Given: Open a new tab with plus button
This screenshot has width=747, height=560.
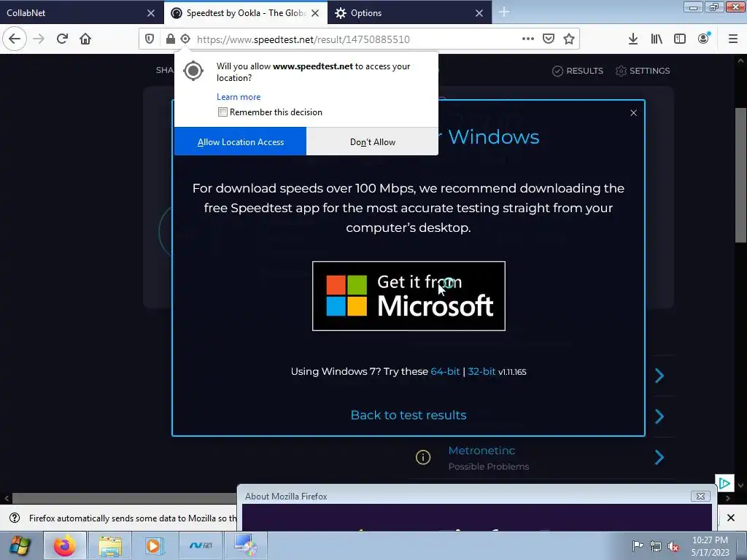Looking at the screenshot, I should point(504,12).
